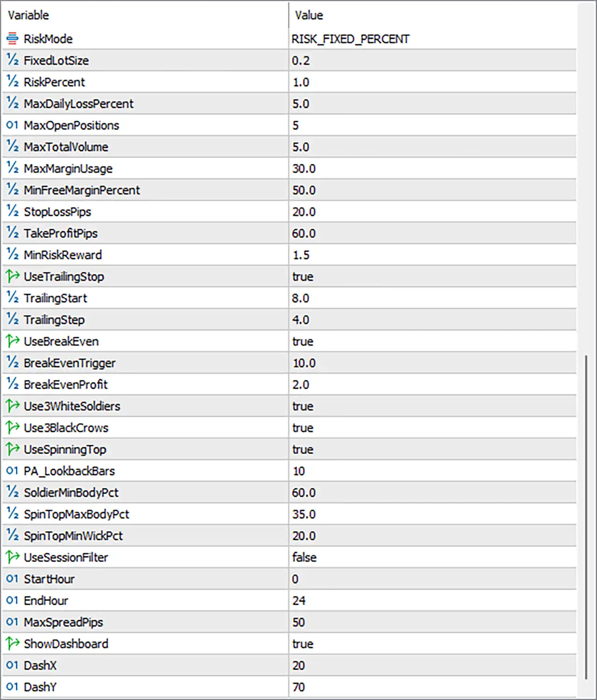Toggle the UseBreakEven true value
Screen dimensions: 597x700
click(432, 341)
